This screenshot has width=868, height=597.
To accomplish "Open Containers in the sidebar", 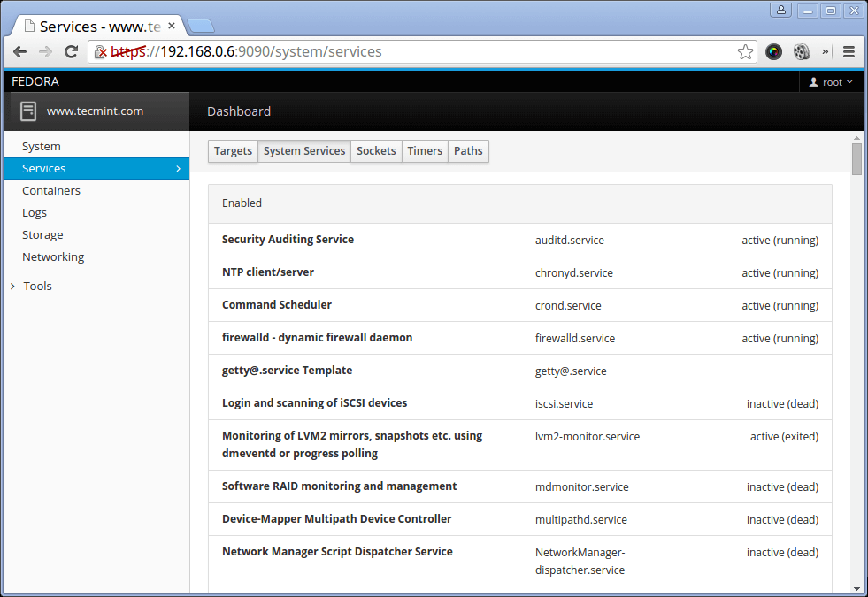I will point(51,191).
